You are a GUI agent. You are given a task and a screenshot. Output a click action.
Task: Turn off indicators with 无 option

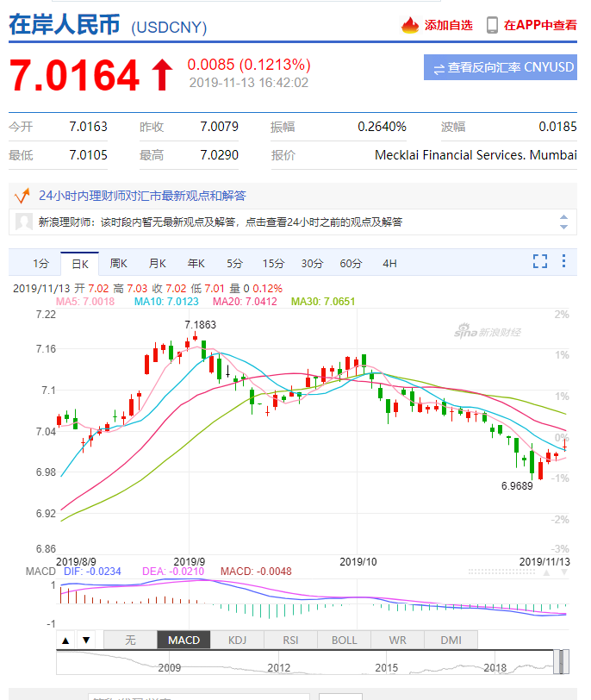[130, 640]
